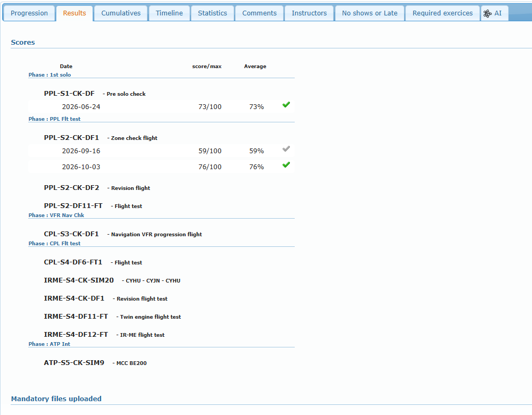This screenshot has width=532, height=415.
Task: Click IRME-S4-DF12-FT exercise code
Action: coord(76,334)
